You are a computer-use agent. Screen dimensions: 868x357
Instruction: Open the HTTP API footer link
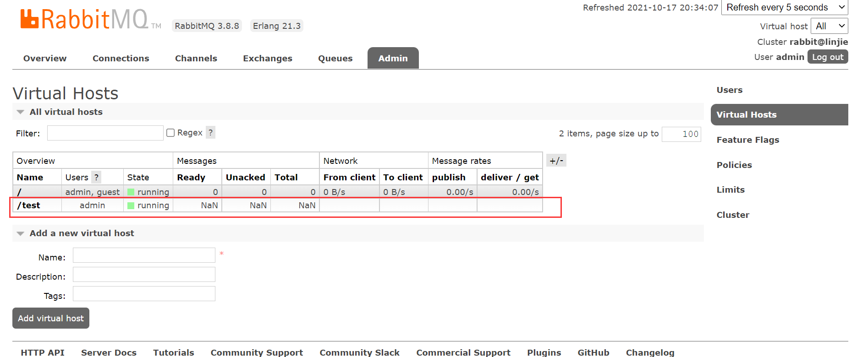[43, 352]
